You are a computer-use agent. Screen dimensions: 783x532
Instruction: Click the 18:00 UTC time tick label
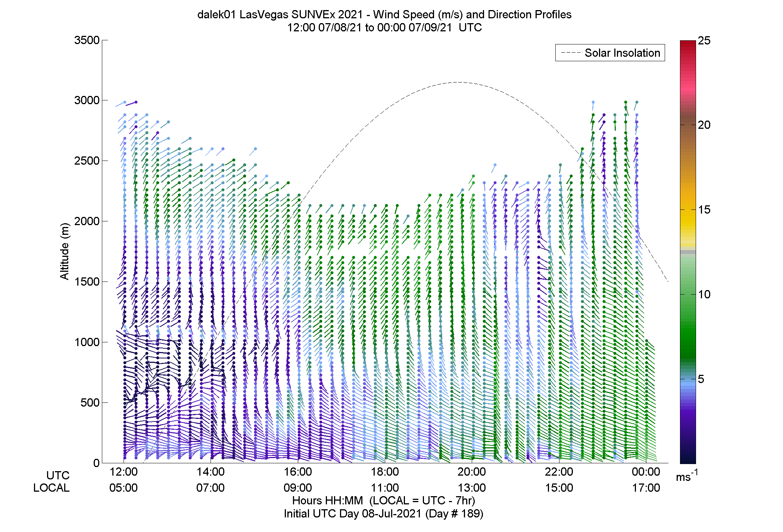pos(385,472)
